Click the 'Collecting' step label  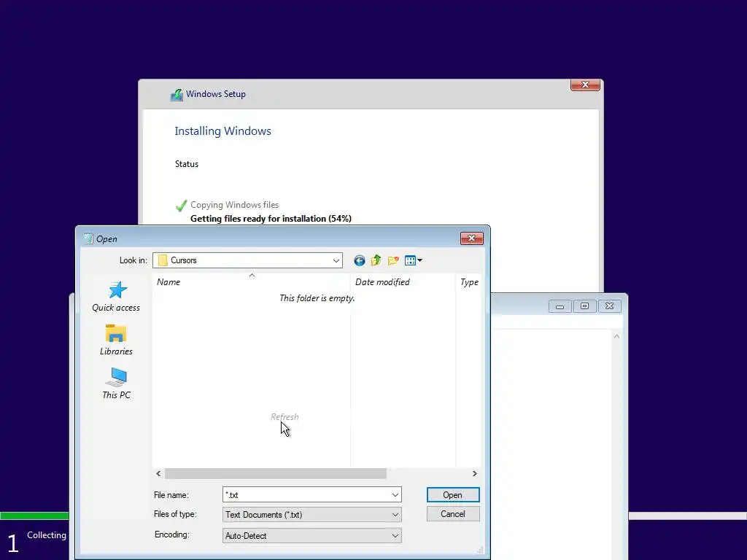tap(47, 535)
